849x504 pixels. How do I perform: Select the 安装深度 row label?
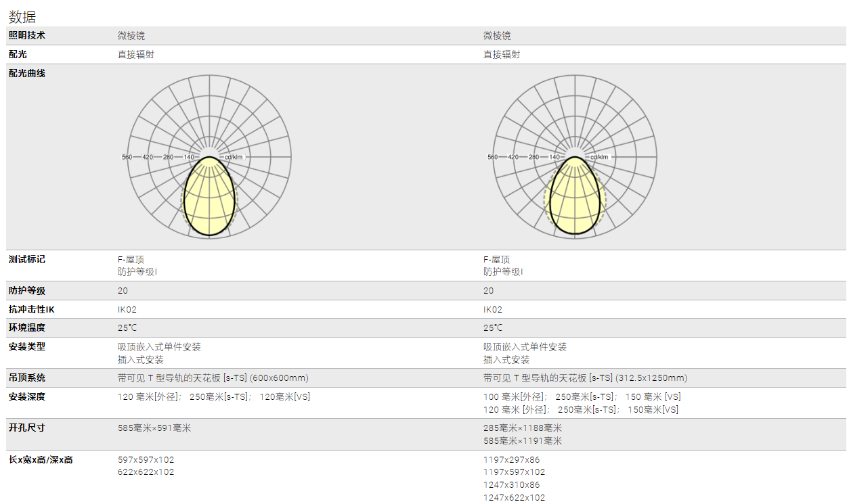(27, 396)
